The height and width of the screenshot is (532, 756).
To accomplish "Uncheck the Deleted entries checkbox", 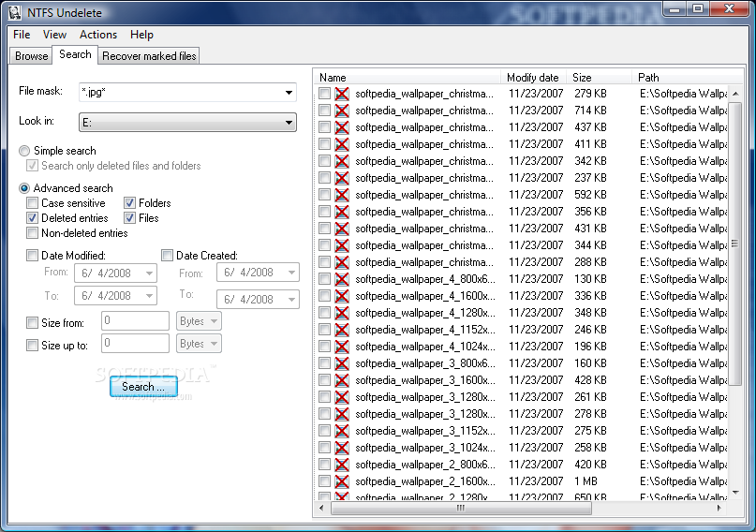I will 32,218.
